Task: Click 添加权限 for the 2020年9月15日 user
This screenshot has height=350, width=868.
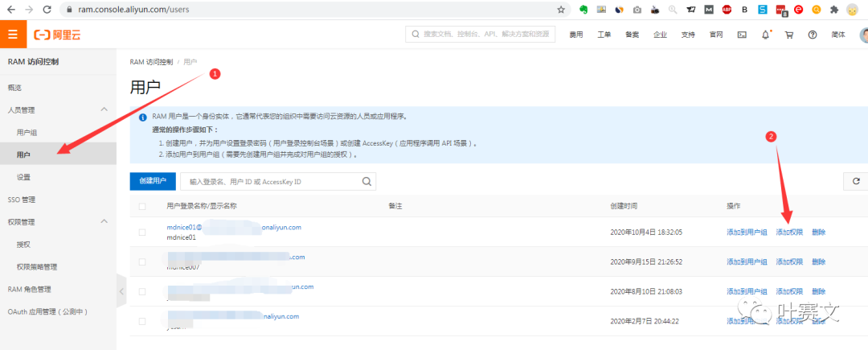Action: [789, 261]
